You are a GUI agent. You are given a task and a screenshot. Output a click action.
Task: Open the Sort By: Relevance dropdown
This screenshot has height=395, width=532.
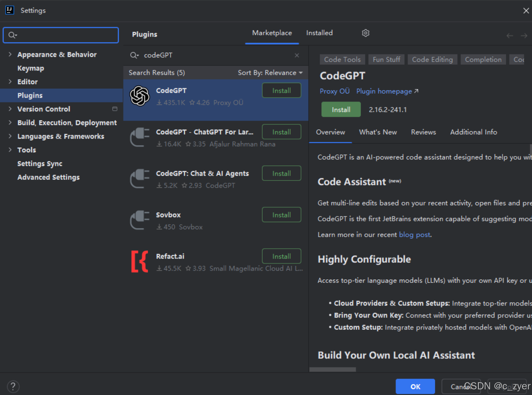click(x=270, y=73)
